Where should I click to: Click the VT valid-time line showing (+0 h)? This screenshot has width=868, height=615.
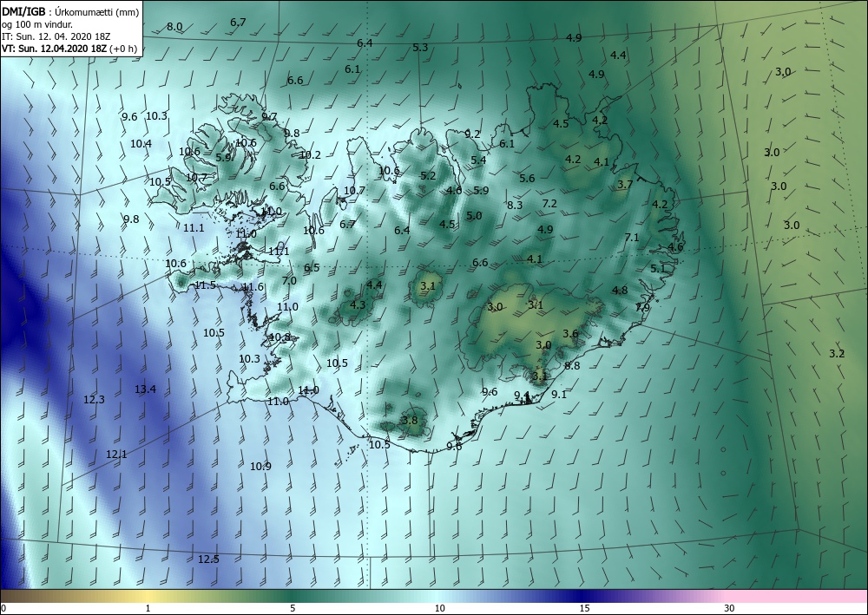point(69,48)
